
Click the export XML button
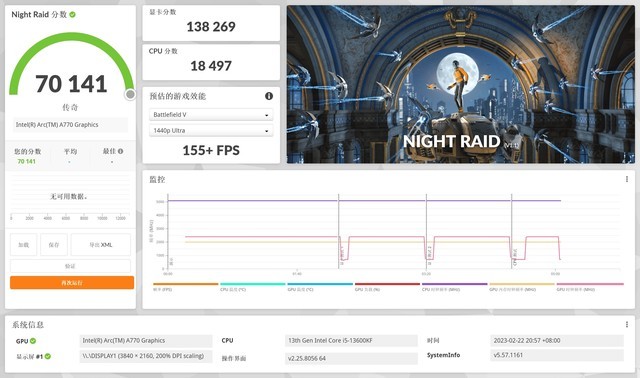point(101,245)
